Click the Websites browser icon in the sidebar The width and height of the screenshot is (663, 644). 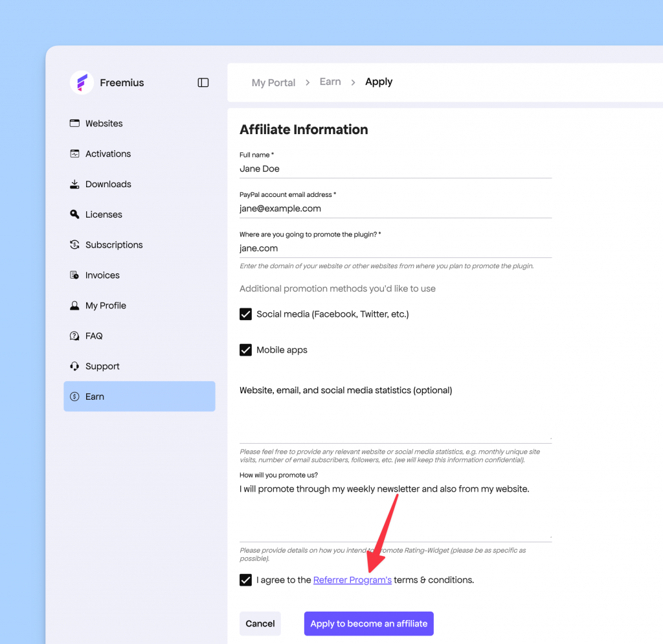click(x=74, y=123)
